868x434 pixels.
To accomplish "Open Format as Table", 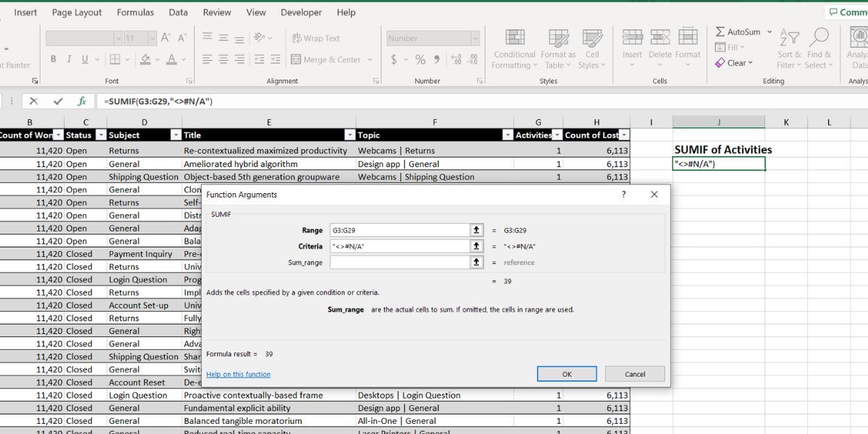I will 558,49.
